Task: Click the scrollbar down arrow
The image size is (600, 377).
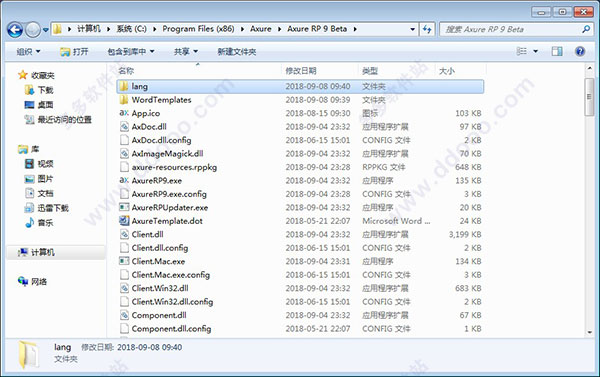Action: [589, 333]
